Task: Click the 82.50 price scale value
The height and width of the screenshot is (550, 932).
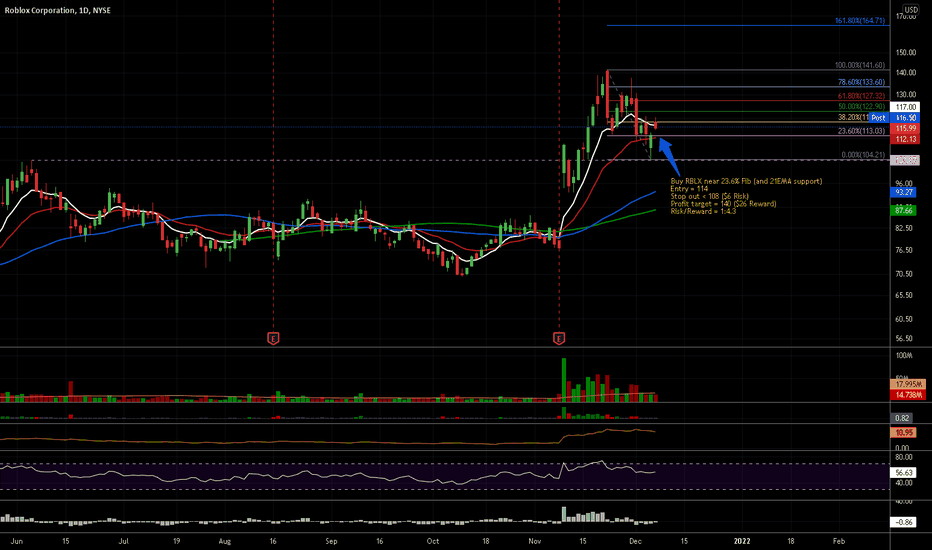Action: tap(903, 228)
